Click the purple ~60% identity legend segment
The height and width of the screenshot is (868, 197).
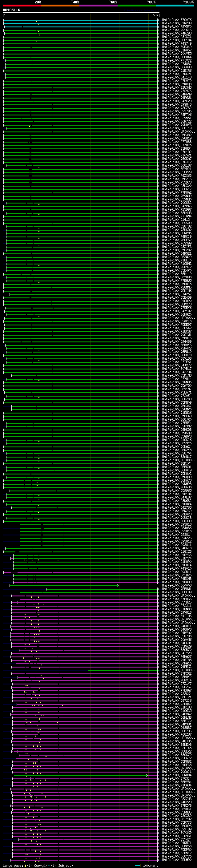(x=98, y=6)
